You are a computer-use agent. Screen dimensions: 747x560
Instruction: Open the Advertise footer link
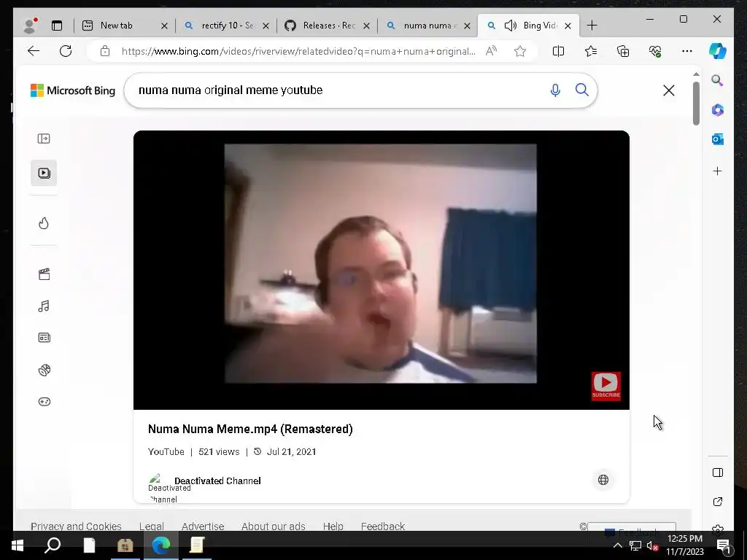coord(203,526)
